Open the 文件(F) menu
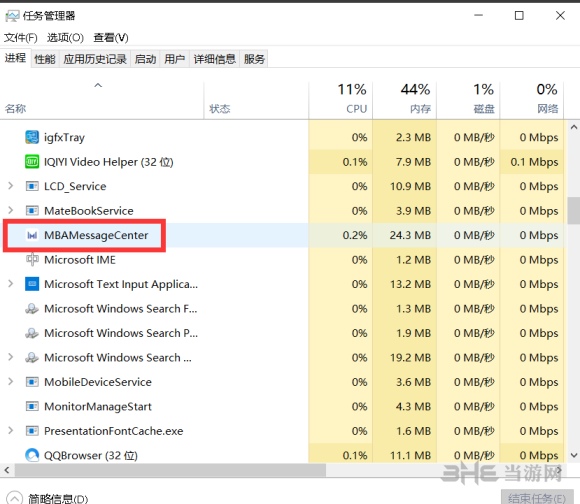580x504 pixels. (21, 38)
